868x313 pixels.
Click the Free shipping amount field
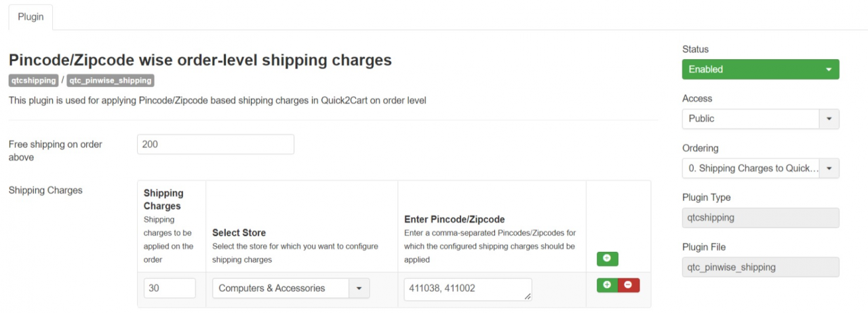215,145
